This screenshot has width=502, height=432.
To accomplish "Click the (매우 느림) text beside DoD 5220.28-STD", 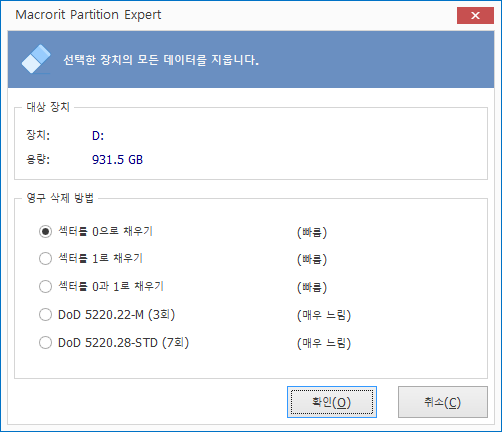I will click(x=324, y=343).
